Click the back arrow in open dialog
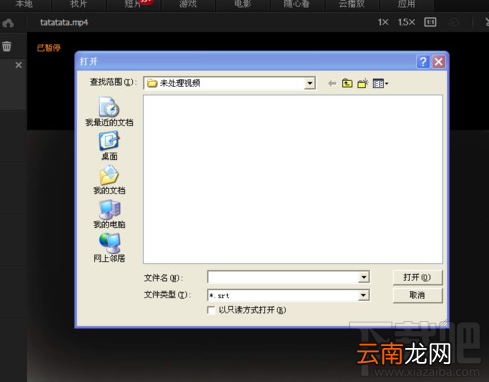 tap(332, 83)
